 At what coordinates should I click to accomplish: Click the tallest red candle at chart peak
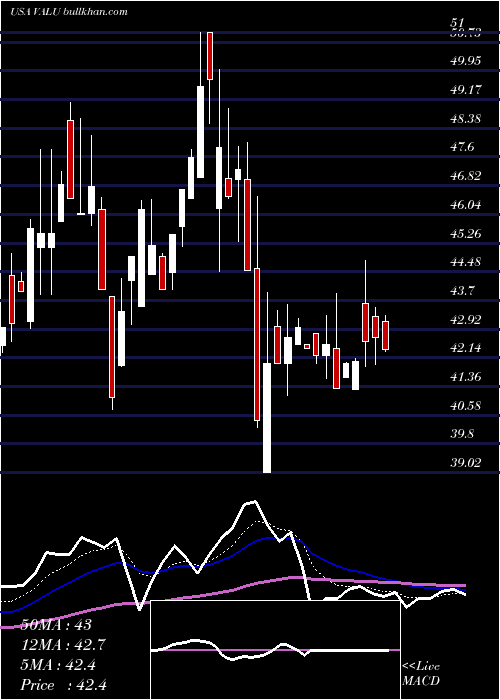click(210, 56)
